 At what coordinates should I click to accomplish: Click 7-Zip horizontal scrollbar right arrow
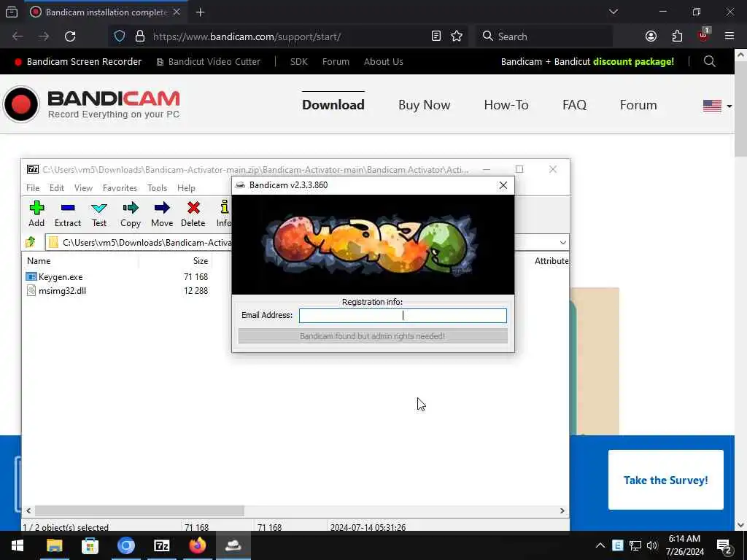(x=562, y=510)
